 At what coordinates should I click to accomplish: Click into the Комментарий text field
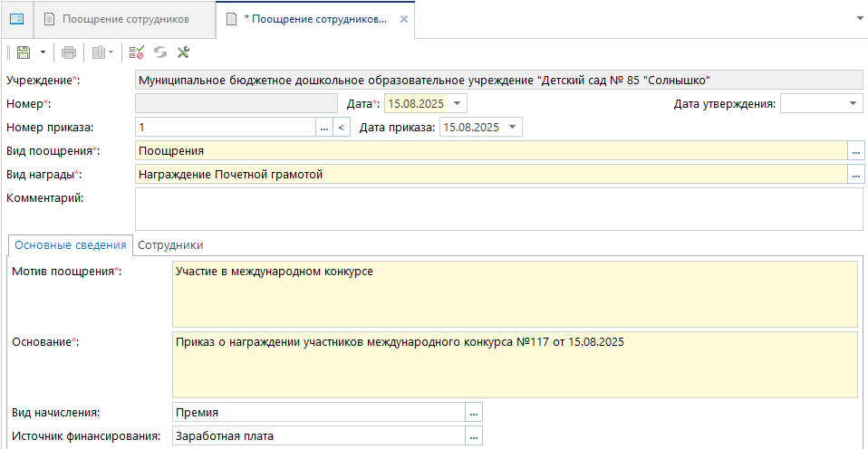[x=498, y=209]
